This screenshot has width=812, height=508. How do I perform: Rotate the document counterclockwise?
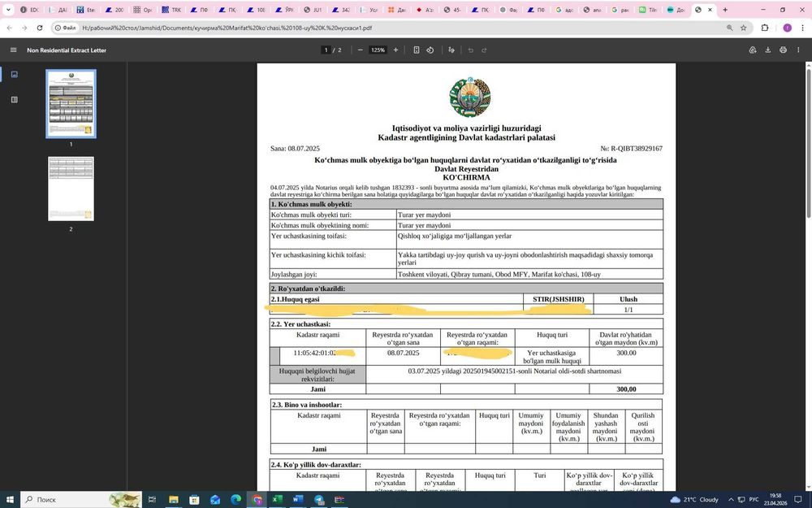(x=430, y=50)
